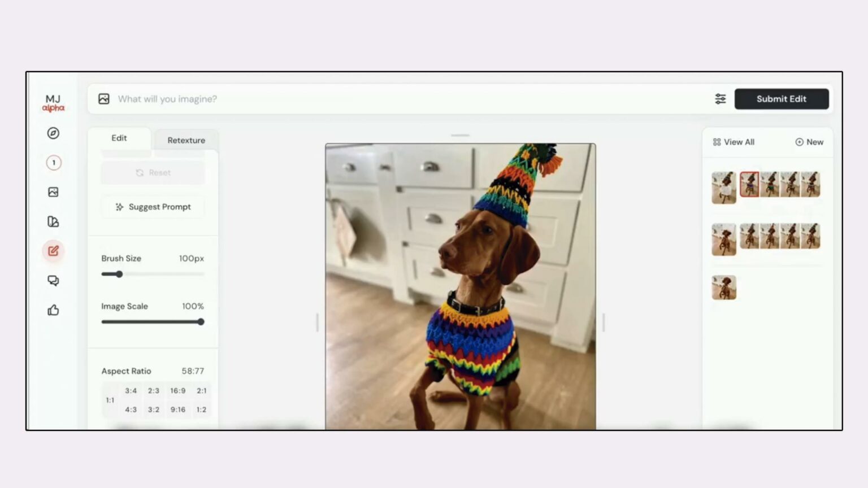Click the layered swatch icon below the sidebar image icon
The height and width of the screenshot is (488, 868).
point(53,221)
